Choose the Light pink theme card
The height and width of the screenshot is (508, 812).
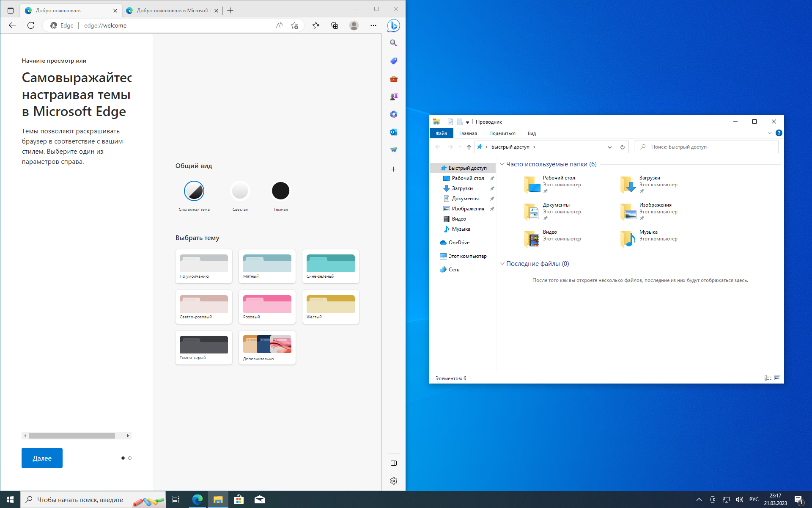click(x=204, y=307)
